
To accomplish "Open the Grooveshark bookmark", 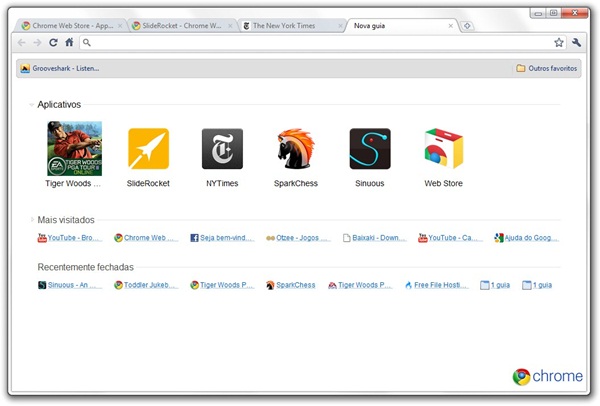I will pos(60,68).
